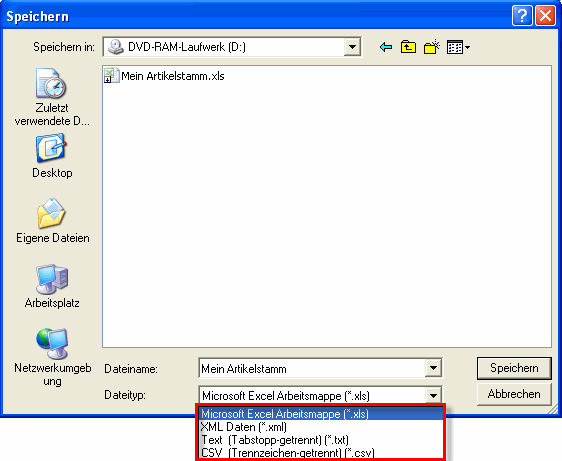Screen dimensions: 562x461
Task: Collapse the Dateityp dropdown arrow
Action: pyautogui.click(x=433, y=396)
